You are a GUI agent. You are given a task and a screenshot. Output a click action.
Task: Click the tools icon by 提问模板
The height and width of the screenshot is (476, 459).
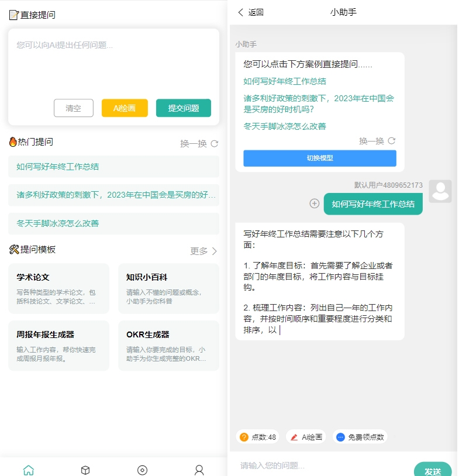(x=14, y=250)
